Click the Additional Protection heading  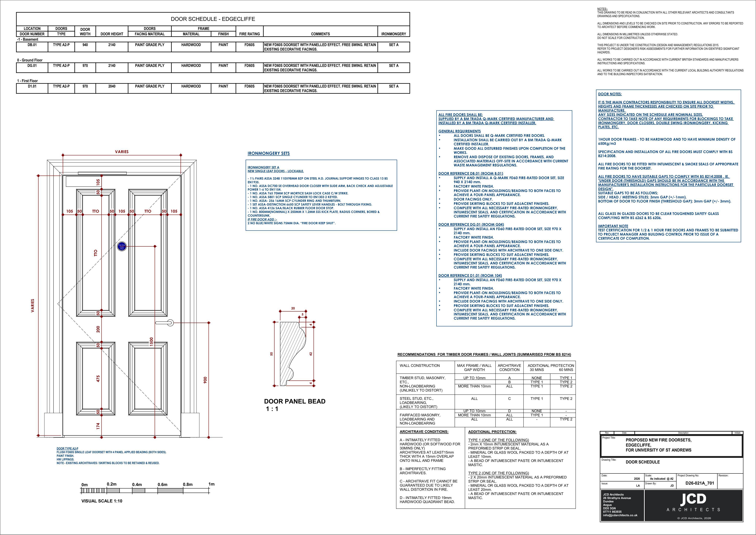point(492,432)
